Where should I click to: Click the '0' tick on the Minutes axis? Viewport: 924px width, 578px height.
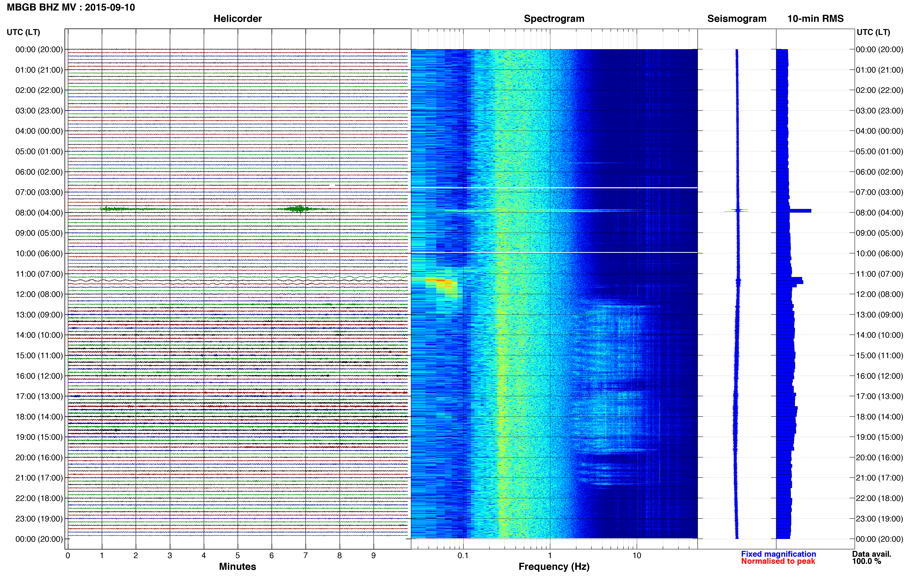[68, 555]
